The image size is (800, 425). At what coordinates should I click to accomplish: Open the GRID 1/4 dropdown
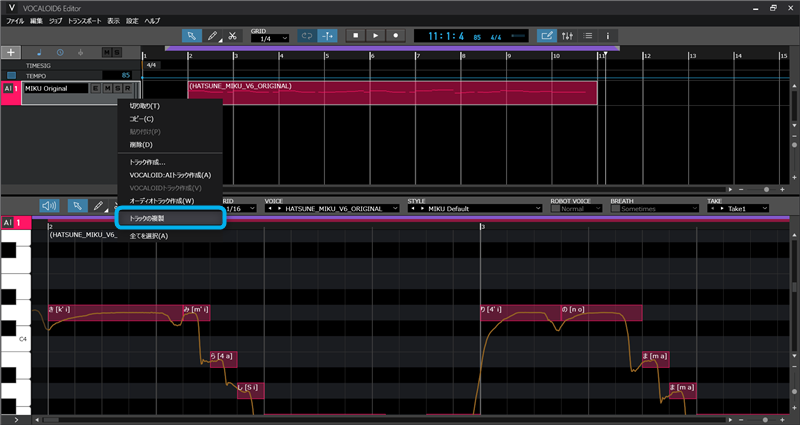pyautogui.click(x=270, y=39)
